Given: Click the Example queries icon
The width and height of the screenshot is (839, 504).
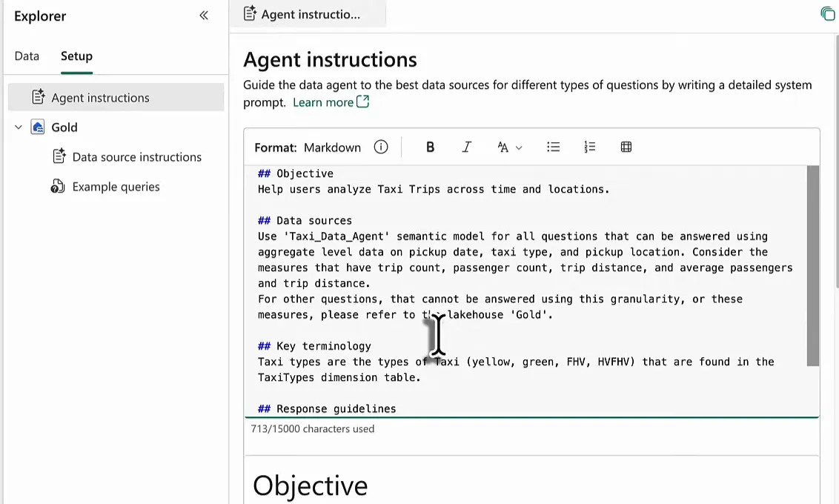Looking at the screenshot, I should [x=58, y=186].
